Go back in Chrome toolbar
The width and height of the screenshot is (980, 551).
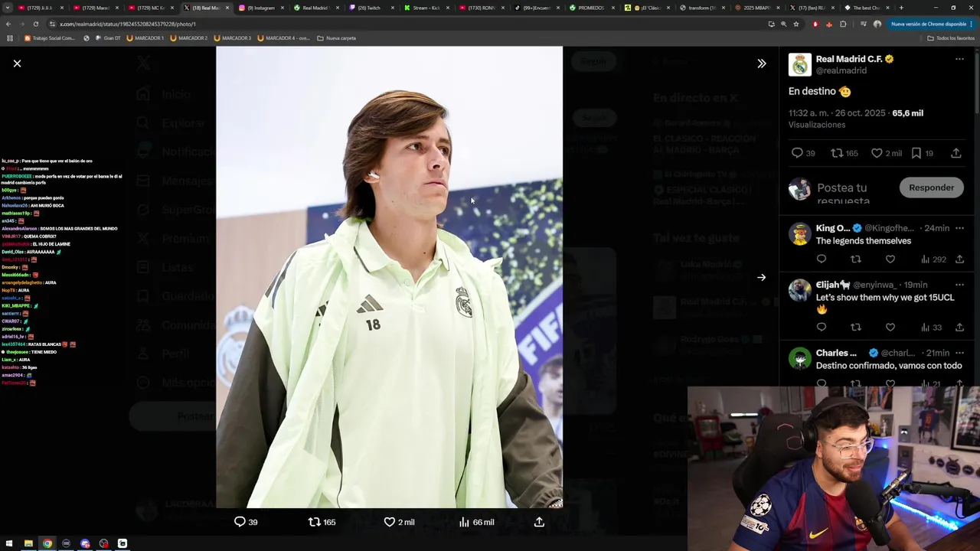point(8,24)
